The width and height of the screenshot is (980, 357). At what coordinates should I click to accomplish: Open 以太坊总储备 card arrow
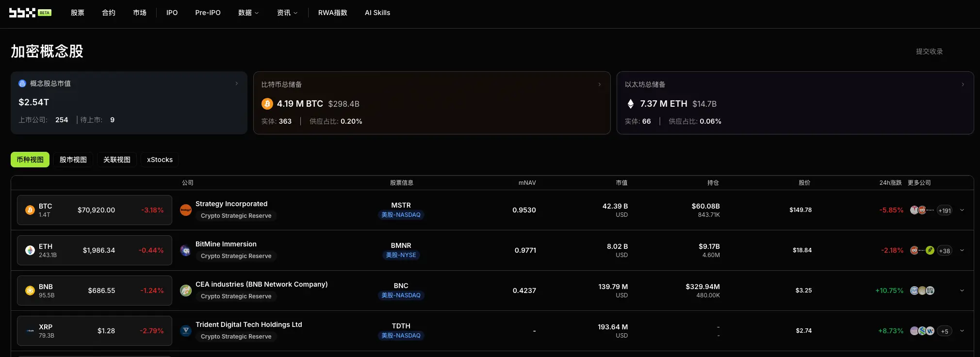coord(963,84)
